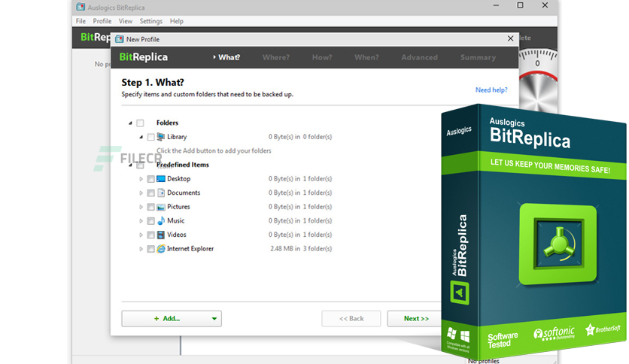Go to the When? wizard step
Viewport: 629px width, 364px height.
366,57
